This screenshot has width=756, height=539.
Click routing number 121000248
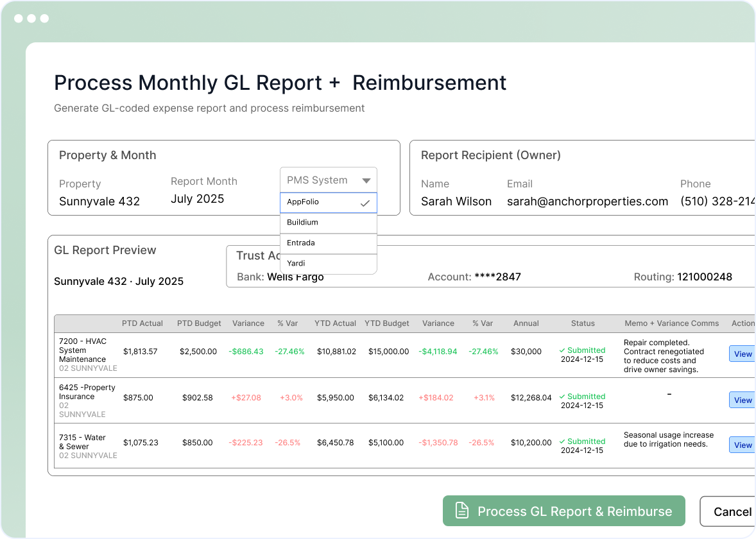[705, 277]
